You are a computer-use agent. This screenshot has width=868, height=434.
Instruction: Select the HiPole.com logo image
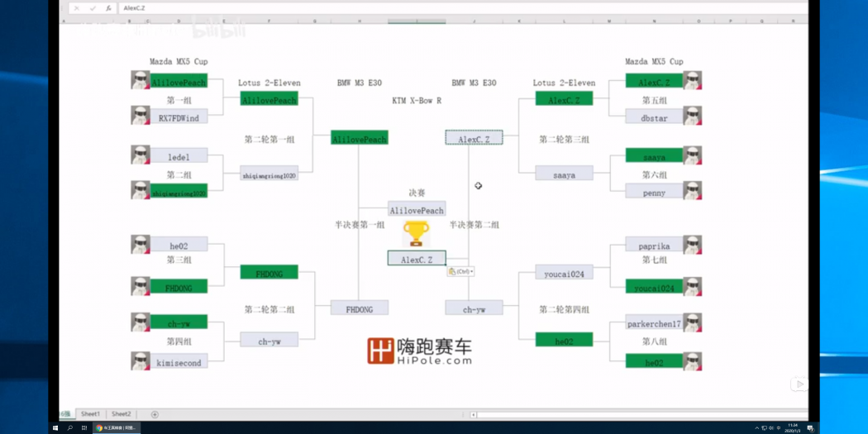point(420,351)
